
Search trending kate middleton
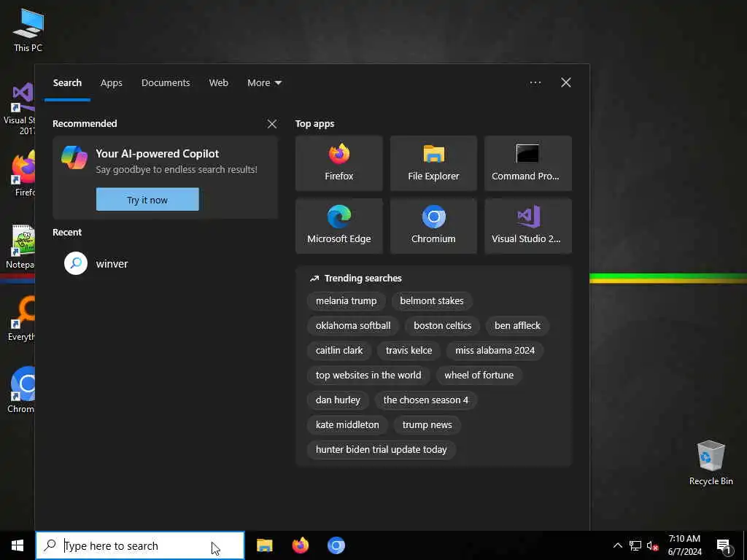tap(347, 425)
